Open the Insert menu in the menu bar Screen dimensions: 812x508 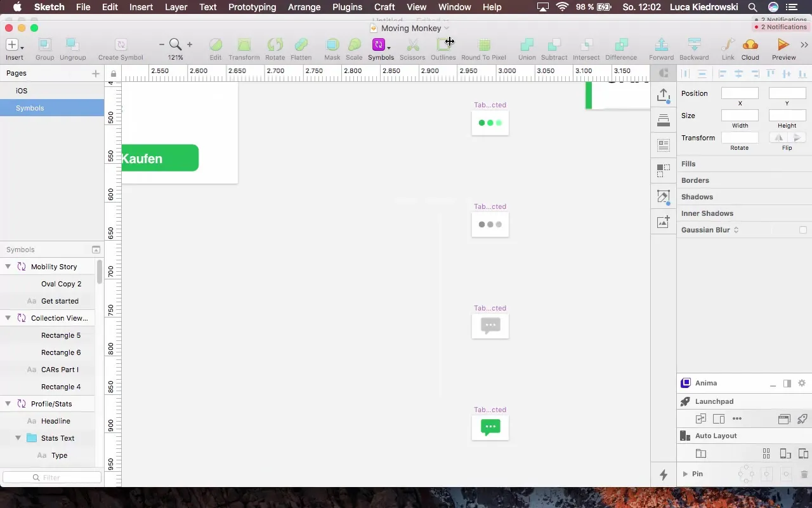click(x=141, y=7)
